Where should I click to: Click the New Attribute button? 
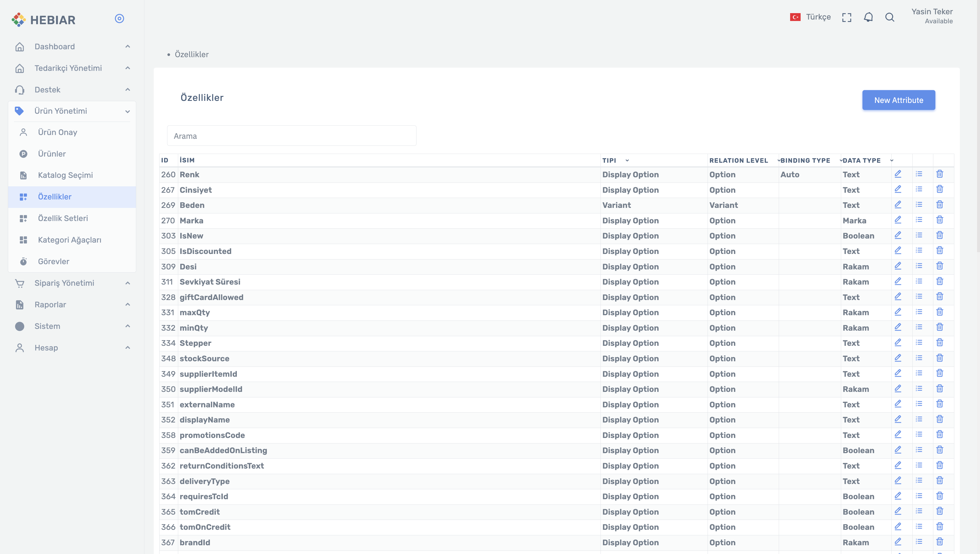[899, 100]
